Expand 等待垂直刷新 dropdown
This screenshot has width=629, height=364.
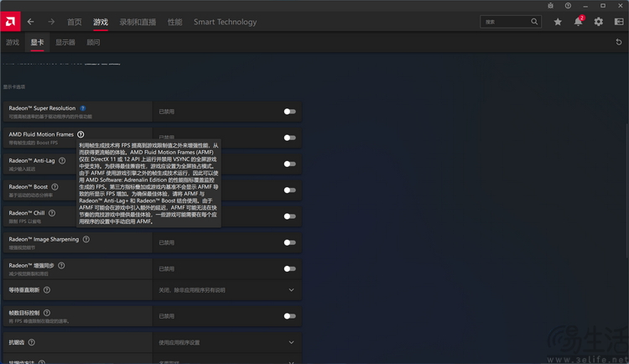[x=291, y=289]
